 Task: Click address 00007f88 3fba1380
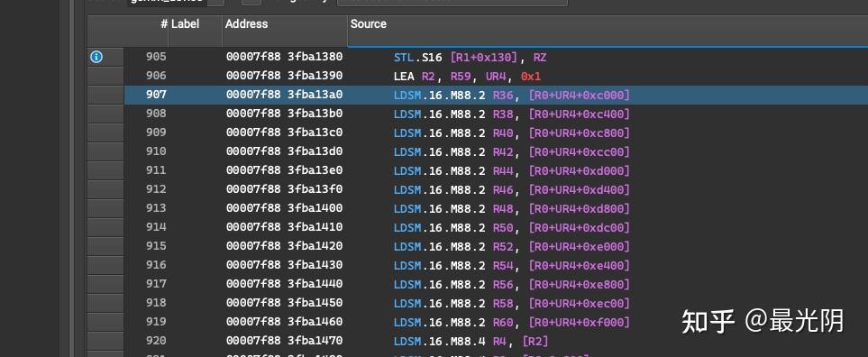284,57
